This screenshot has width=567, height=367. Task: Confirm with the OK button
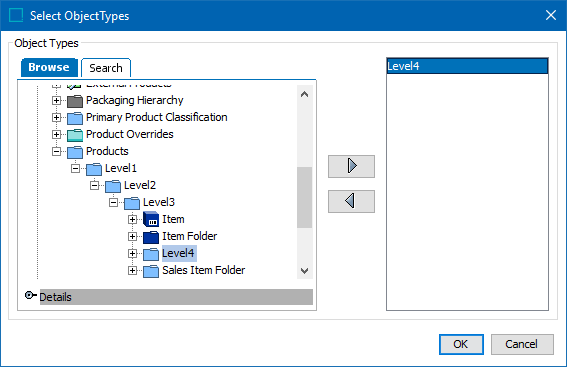pos(461,344)
